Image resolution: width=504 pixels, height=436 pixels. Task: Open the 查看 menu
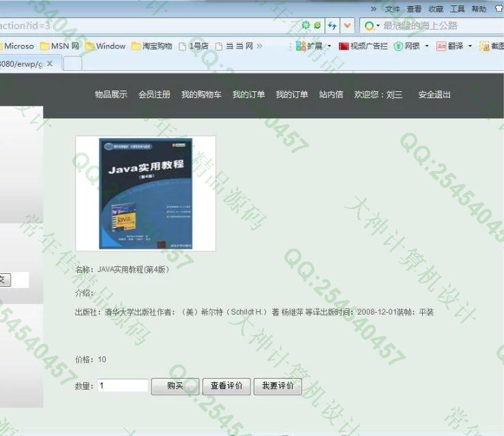click(x=414, y=9)
